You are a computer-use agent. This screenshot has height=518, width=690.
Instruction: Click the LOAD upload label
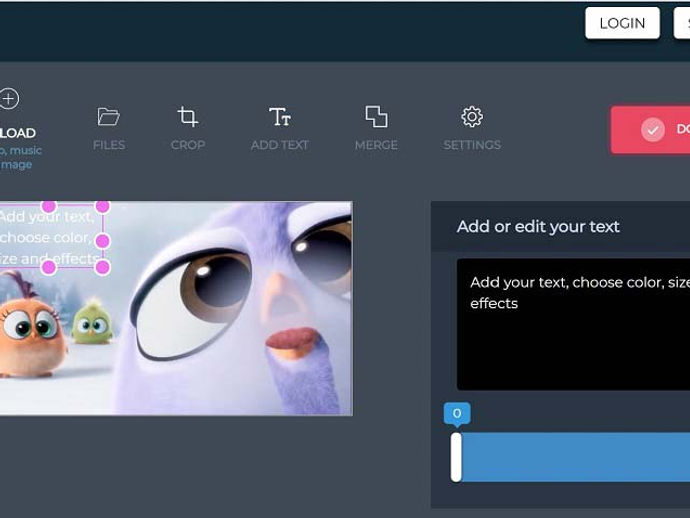18,133
